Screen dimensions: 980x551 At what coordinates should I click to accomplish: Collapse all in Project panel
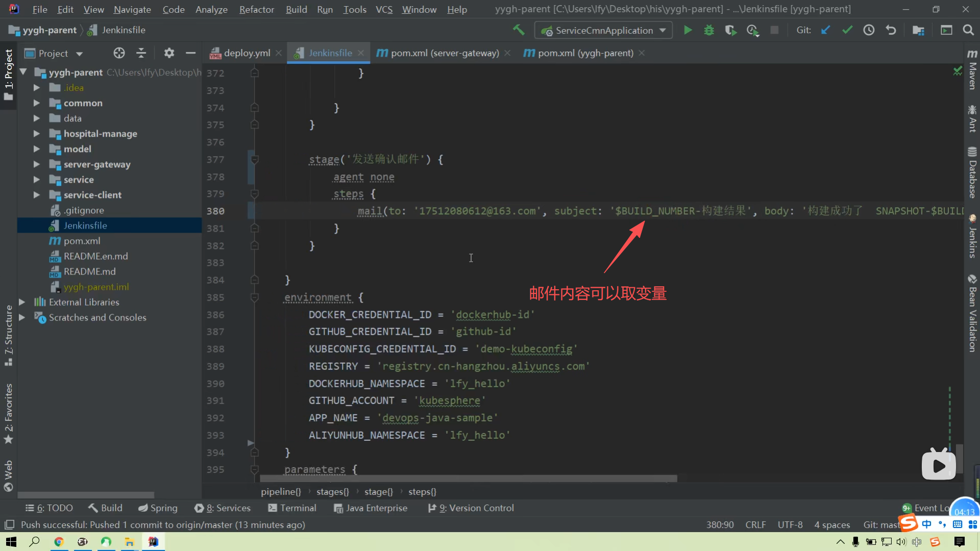pos(141,53)
